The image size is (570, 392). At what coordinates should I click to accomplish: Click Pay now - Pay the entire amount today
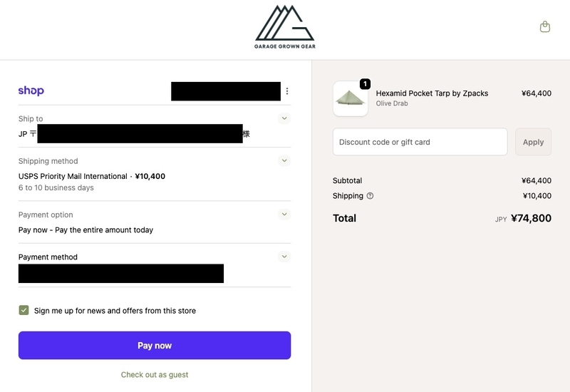(x=85, y=229)
